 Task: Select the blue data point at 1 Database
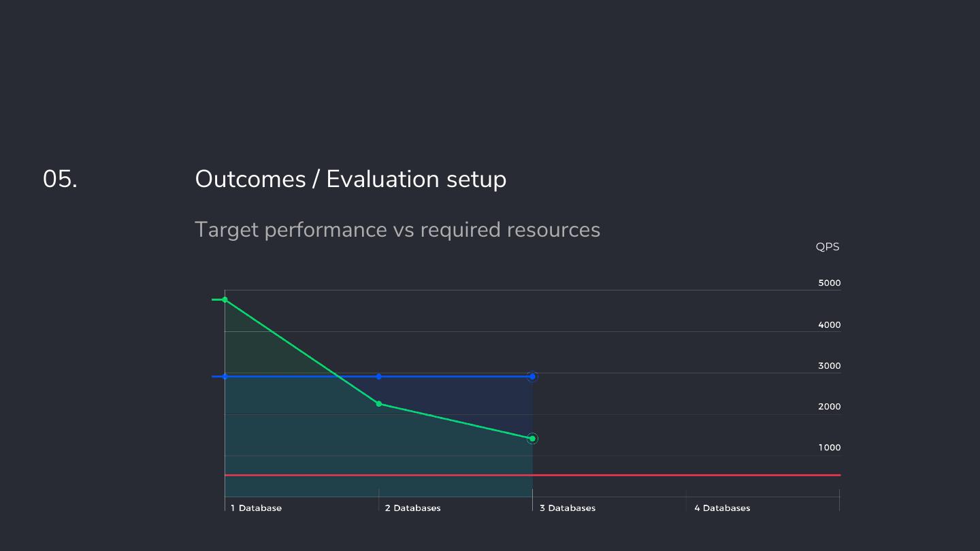tap(225, 376)
